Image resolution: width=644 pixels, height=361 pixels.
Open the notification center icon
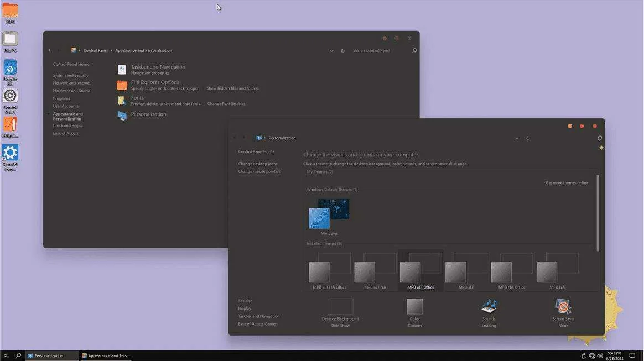pyautogui.click(x=632, y=355)
